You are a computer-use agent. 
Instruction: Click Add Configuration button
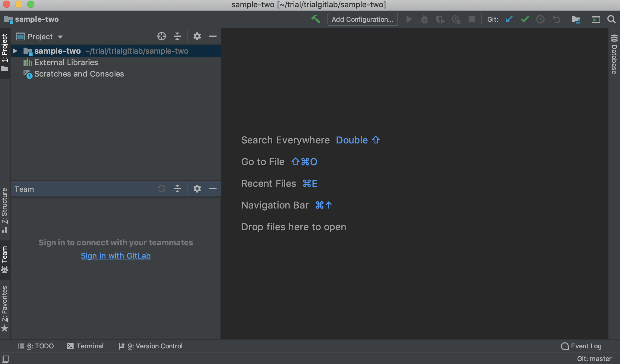[363, 19]
